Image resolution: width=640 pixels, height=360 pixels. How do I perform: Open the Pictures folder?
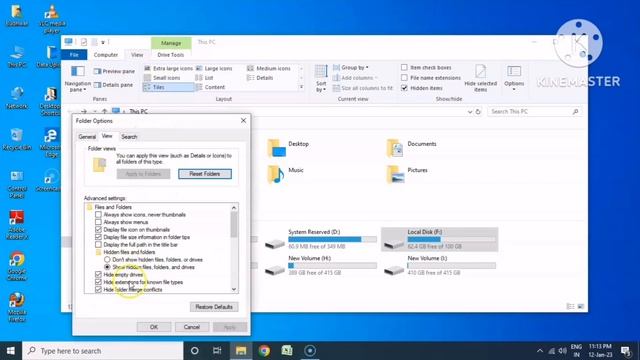(407, 174)
